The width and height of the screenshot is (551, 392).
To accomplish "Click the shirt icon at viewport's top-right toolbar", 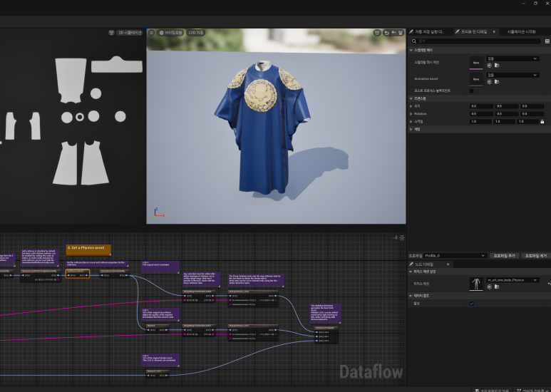I will click(377, 33).
